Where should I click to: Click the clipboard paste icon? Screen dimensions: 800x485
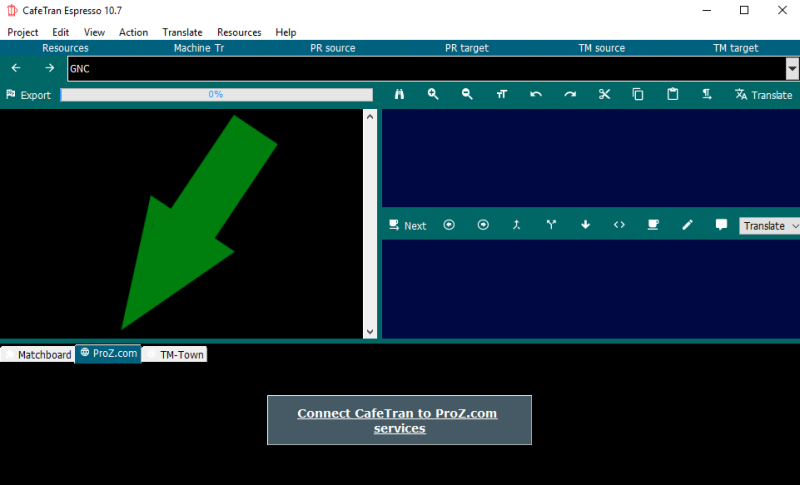pos(672,94)
